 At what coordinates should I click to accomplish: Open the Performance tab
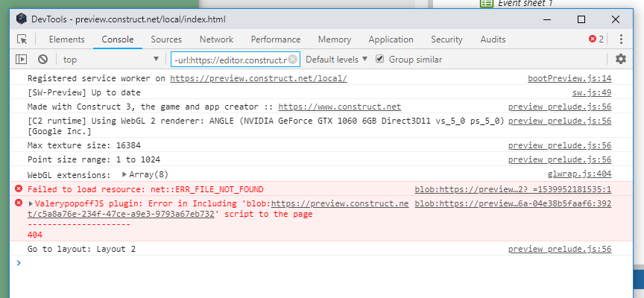(x=276, y=39)
